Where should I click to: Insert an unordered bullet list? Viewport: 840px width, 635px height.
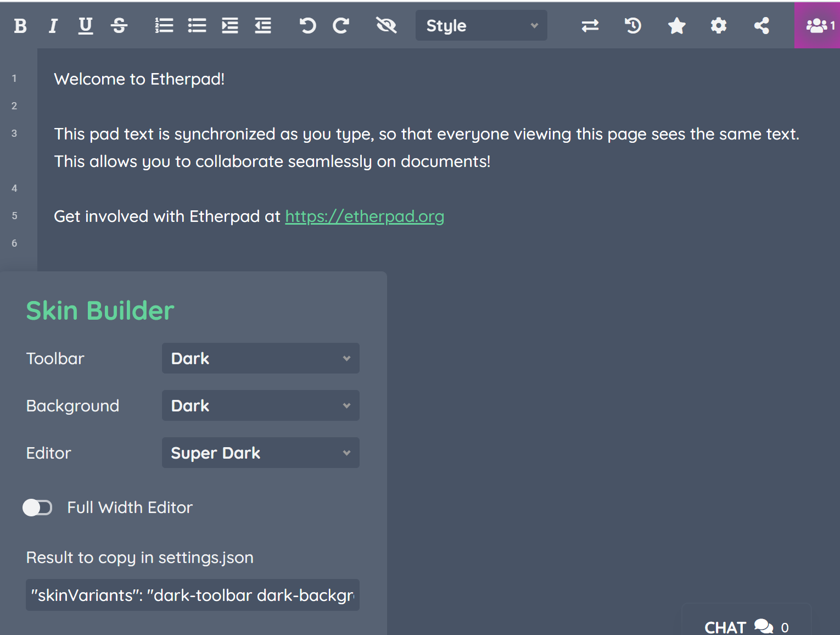(x=197, y=25)
